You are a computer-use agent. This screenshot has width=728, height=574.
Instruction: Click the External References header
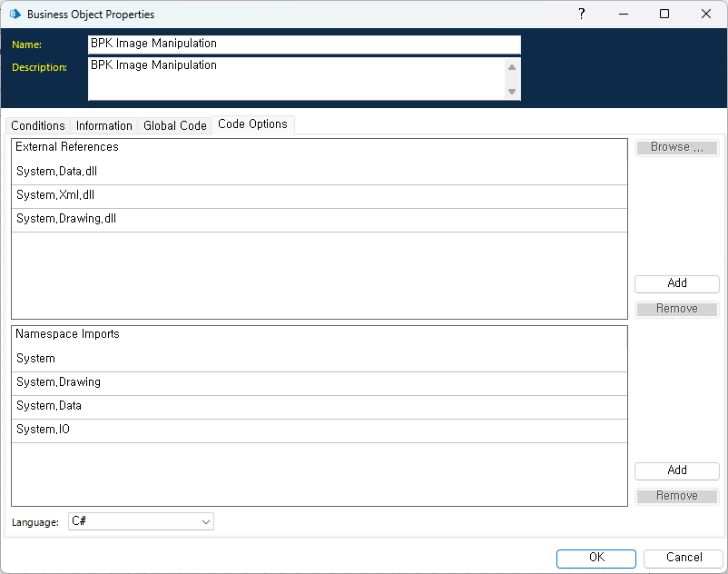click(x=67, y=147)
